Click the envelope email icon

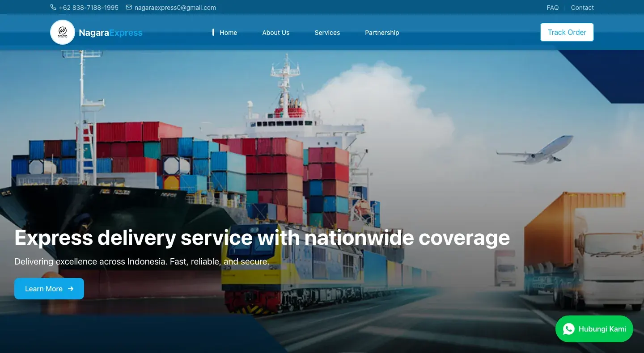pos(129,8)
